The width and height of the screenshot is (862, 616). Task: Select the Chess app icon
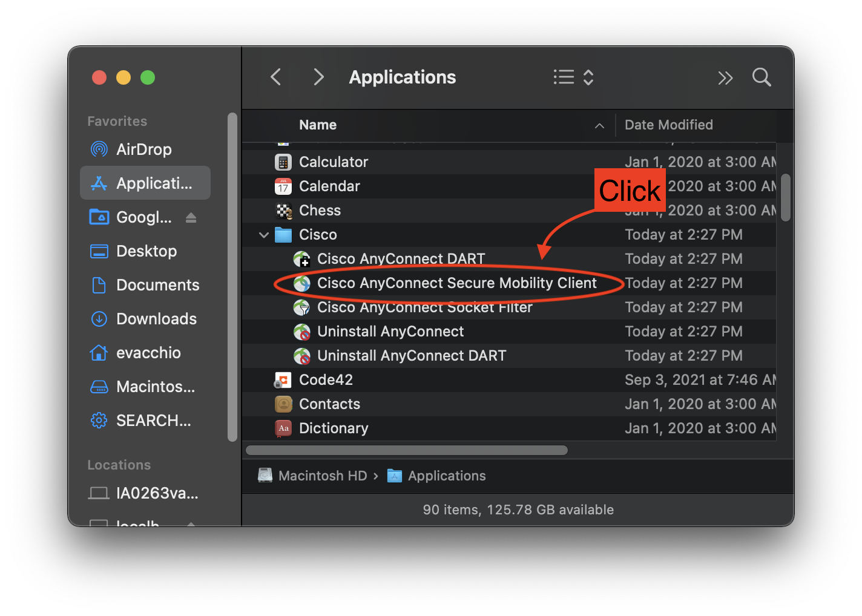tap(283, 211)
